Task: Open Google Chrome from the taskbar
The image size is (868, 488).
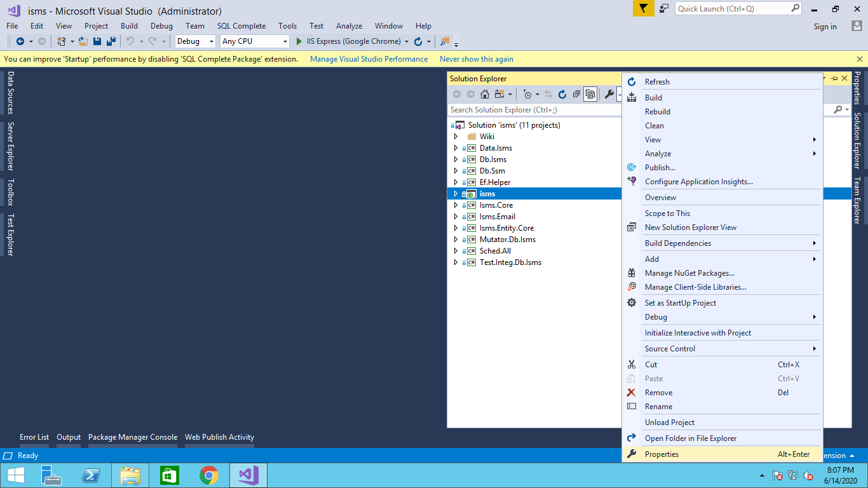Action: (208, 475)
